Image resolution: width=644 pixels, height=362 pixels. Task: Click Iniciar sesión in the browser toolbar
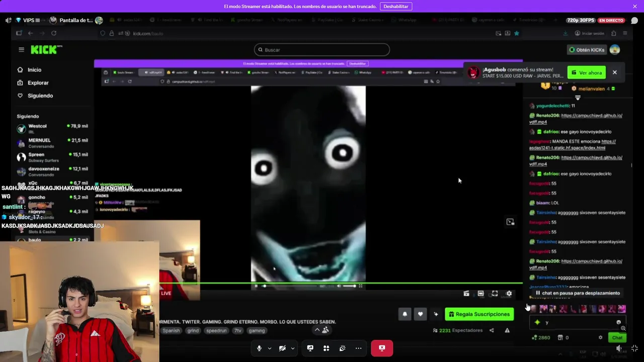(x=590, y=33)
